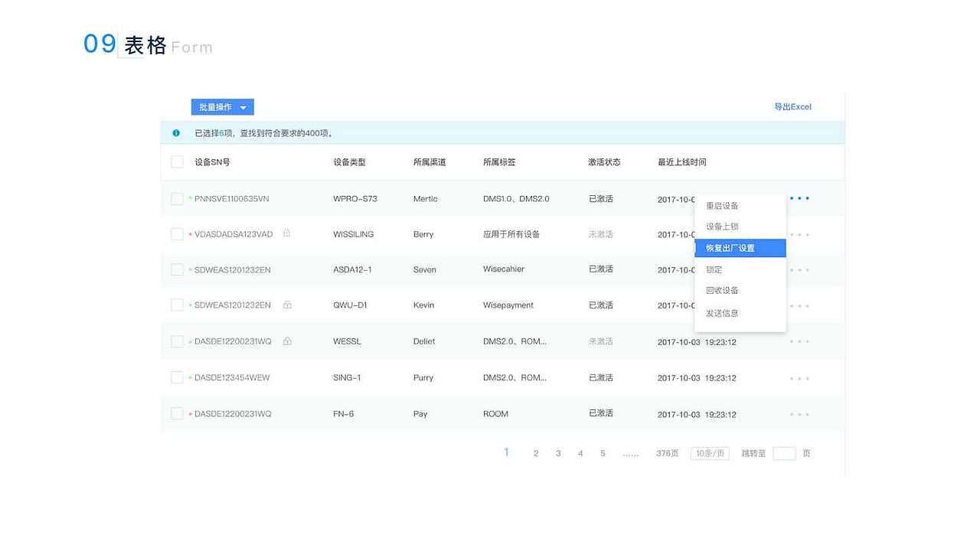Viewport: 980px width, 551px height.
Task: Click the Kevin channel cell
Action: point(423,305)
